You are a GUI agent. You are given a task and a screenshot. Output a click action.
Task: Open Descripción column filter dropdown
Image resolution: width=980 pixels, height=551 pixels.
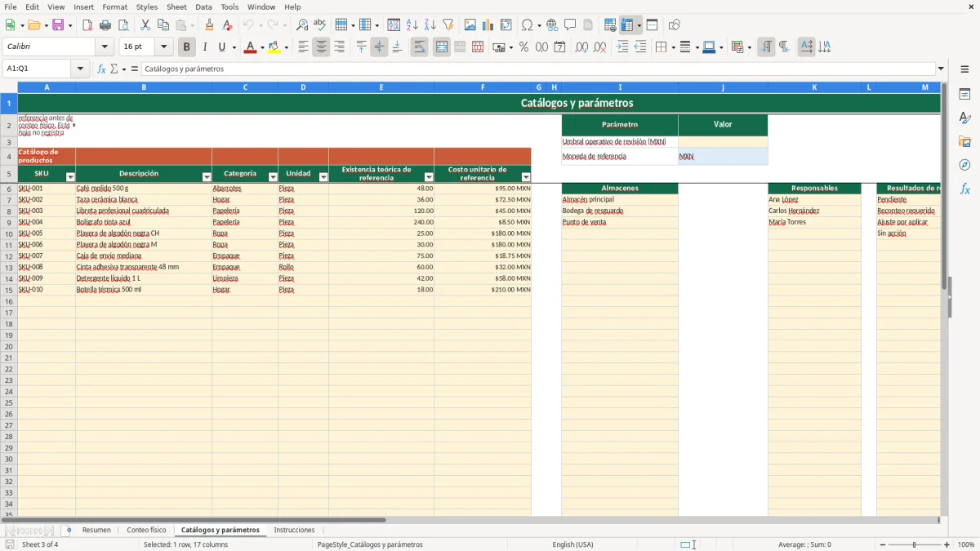(207, 177)
